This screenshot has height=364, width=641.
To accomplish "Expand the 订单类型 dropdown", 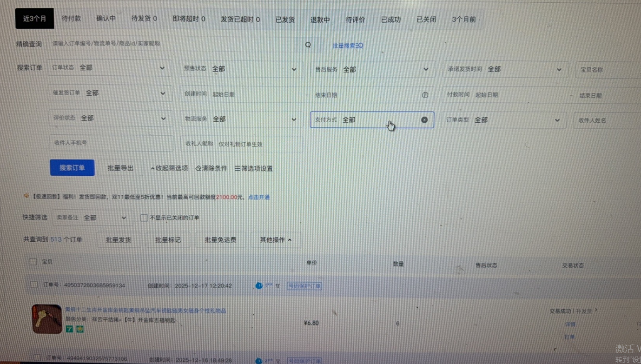I will click(x=504, y=120).
